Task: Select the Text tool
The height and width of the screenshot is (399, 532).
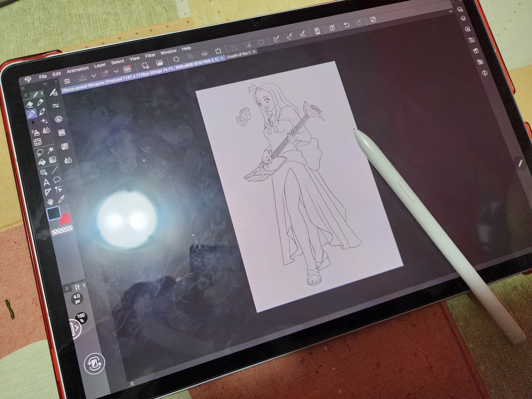Action: point(47,182)
